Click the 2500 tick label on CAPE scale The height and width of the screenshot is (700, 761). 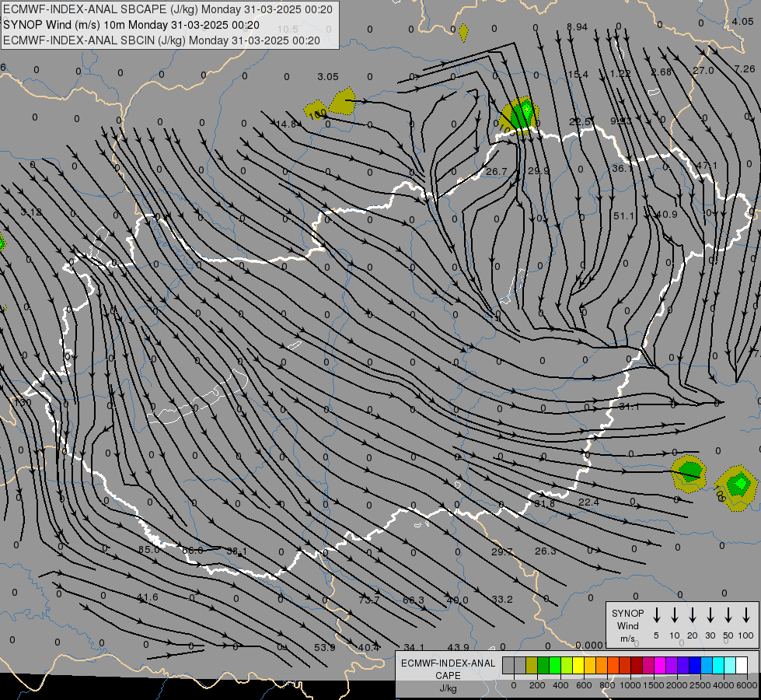(x=700, y=685)
